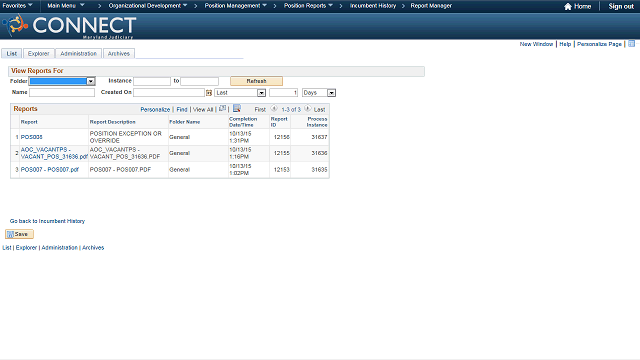640x360 pixels.
Task: Expand Position Management breadcrumb menu
Action: 236,6
